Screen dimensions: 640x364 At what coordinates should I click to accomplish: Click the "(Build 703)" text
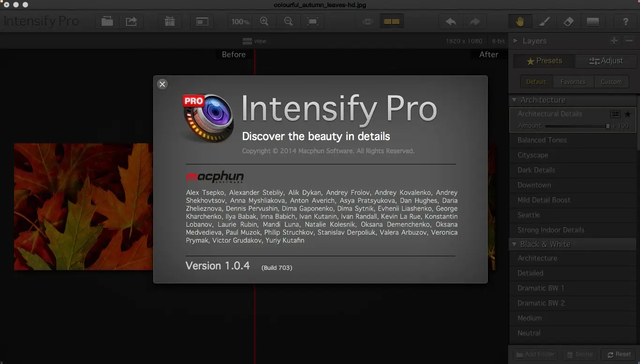277,268
